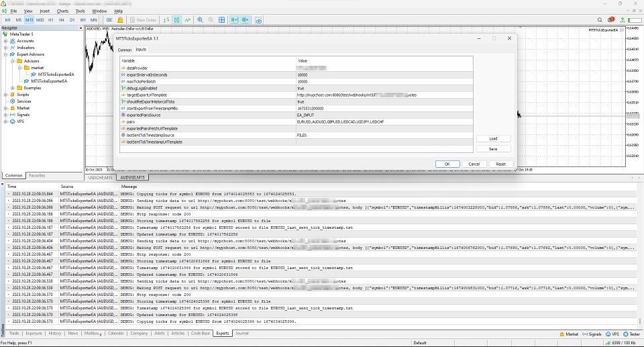644x347 pixels.
Task: Click OK in the MT5TicksExporterEA dialog
Action: point(447,164)
